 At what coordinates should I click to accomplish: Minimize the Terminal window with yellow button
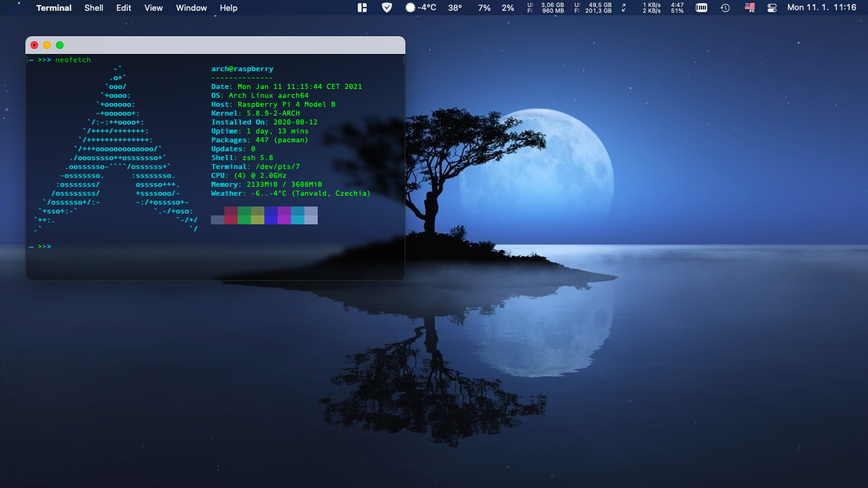[x=47, y=45]
